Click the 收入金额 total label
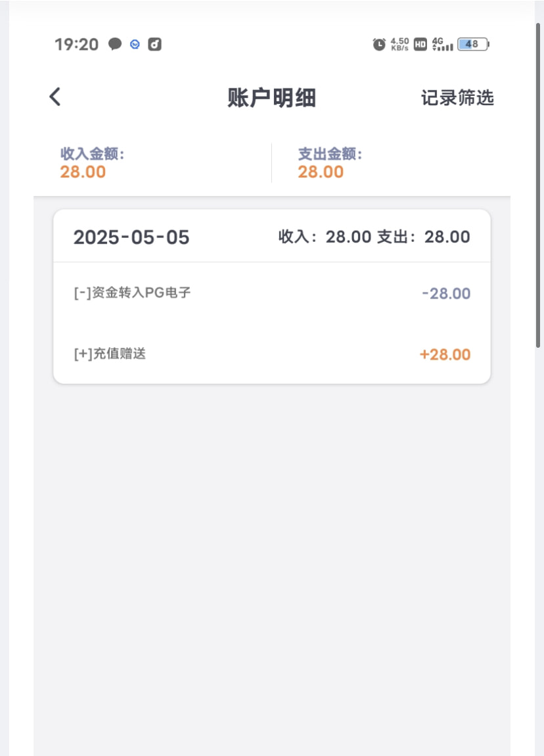Viewport: 544px width, 756px height. [93, 154]
